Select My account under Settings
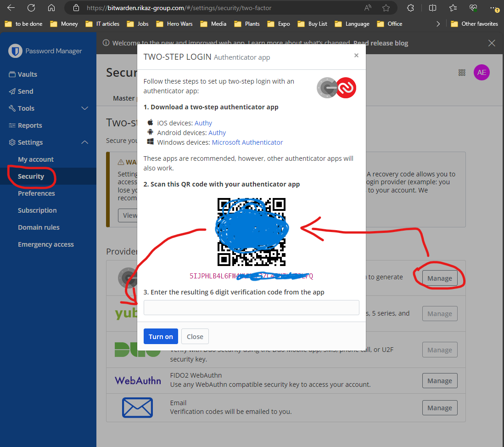Screen dimensions: 504x447 (x=36, y=159)
